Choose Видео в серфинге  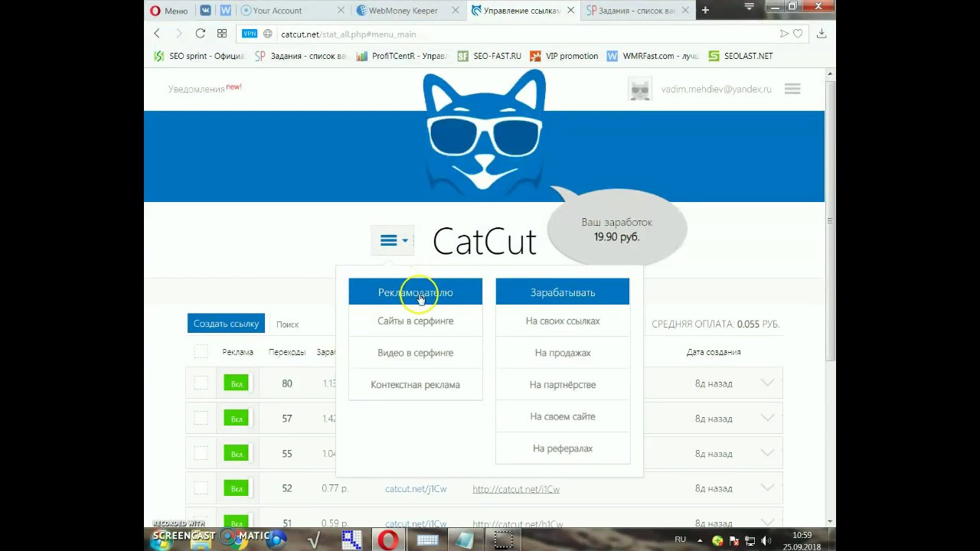point(415,353)
